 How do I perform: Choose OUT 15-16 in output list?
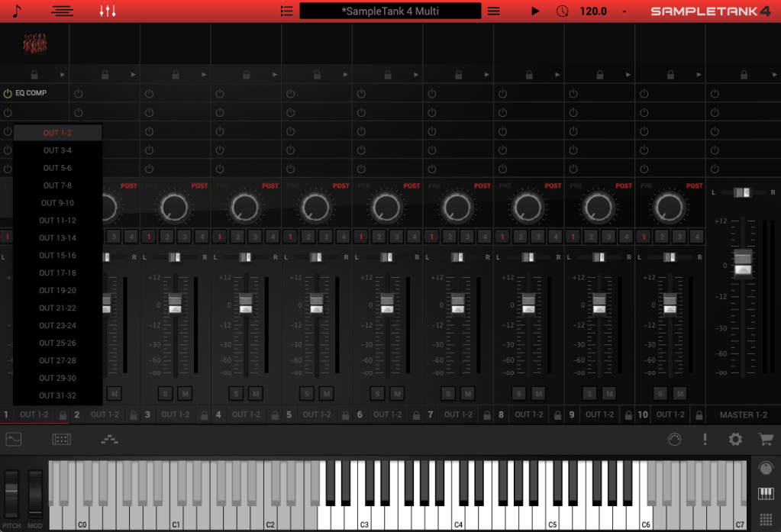(x=57, y=256)
